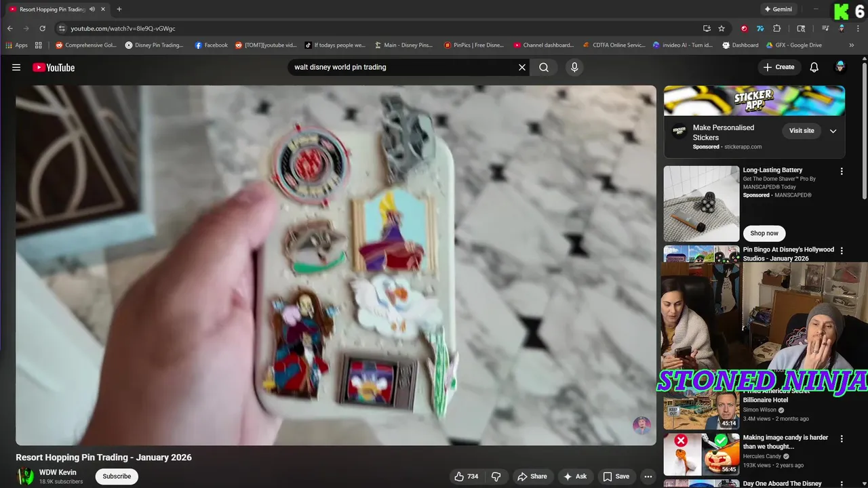Open GFX - Google Drive bookmark
The image size is (868, 488).
click(x=794, y=45)
